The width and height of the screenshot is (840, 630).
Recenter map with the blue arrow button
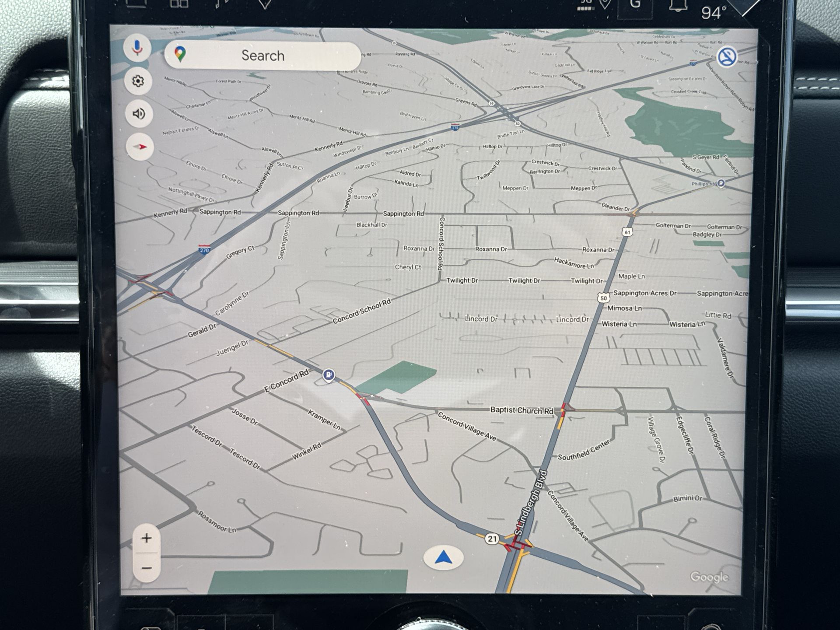coord(443,558)
